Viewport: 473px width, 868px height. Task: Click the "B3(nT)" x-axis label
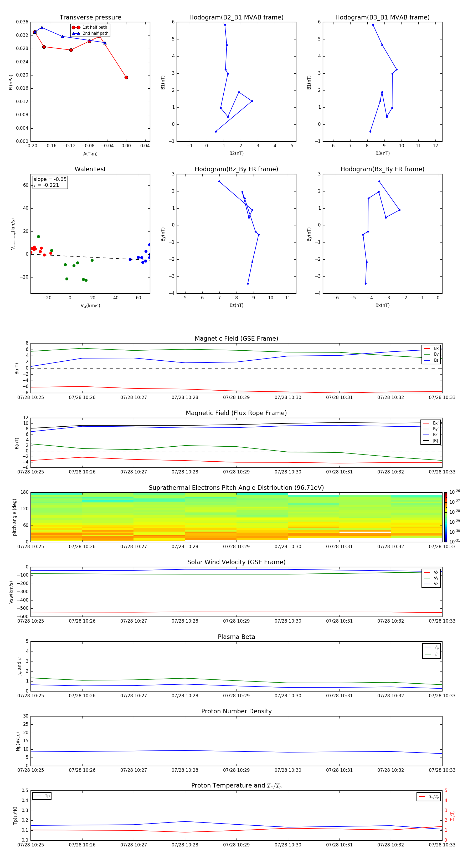pos(382,153)
